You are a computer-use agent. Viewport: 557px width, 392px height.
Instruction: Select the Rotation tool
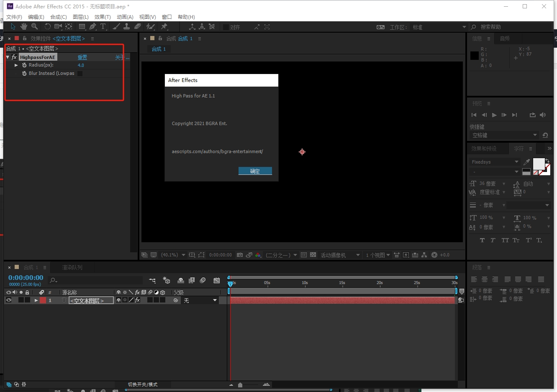pos(48,27)
